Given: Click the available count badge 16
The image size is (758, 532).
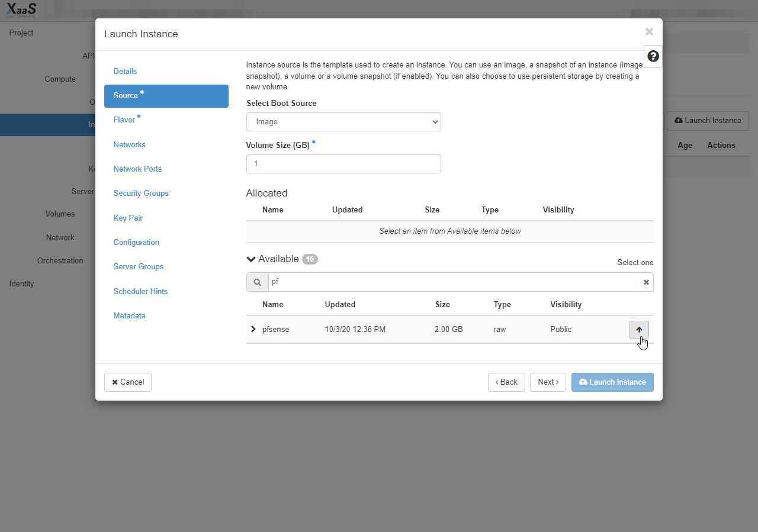Looking at the screenshot, I should point(310,259).
